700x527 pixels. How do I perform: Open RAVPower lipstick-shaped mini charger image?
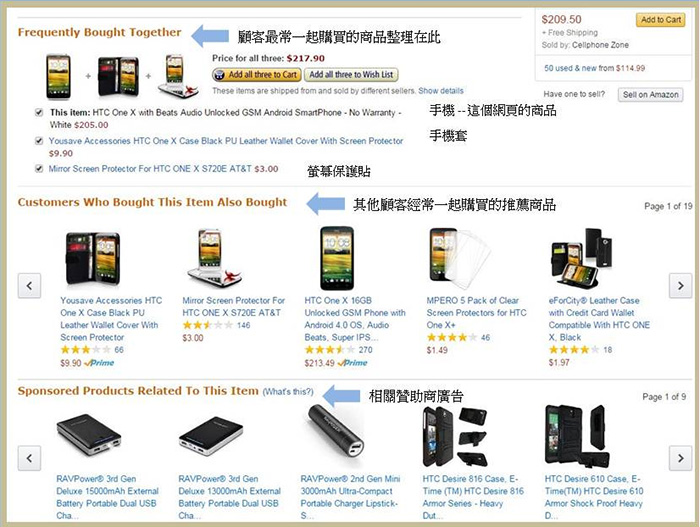(x=336, y=432)
